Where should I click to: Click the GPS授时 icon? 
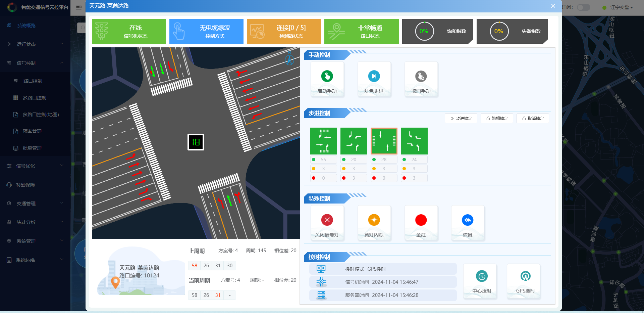pos(526,276)
